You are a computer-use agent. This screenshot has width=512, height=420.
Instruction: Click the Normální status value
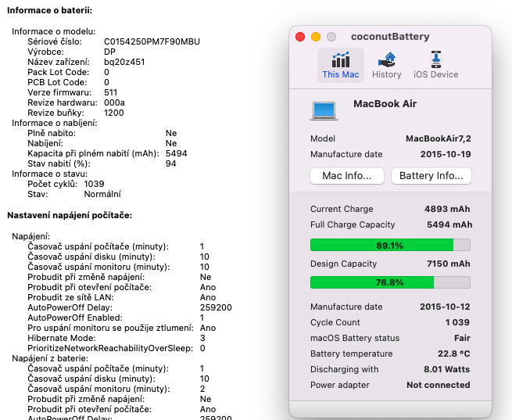(x=102, y=194)
